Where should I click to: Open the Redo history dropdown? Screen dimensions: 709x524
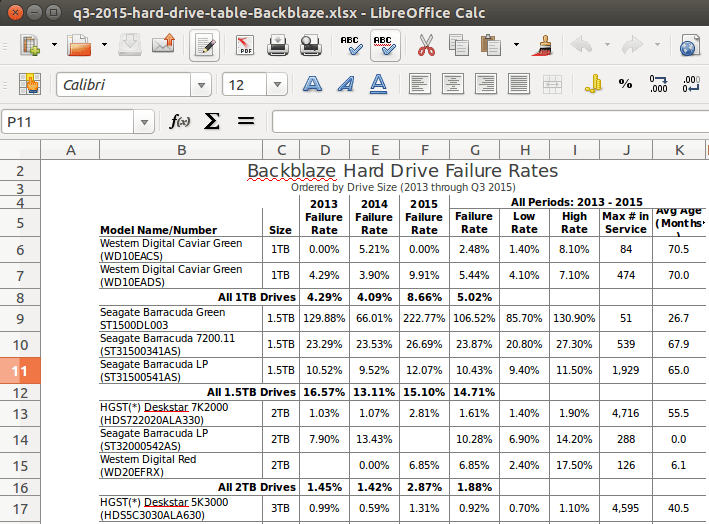(x=657, y=44)
